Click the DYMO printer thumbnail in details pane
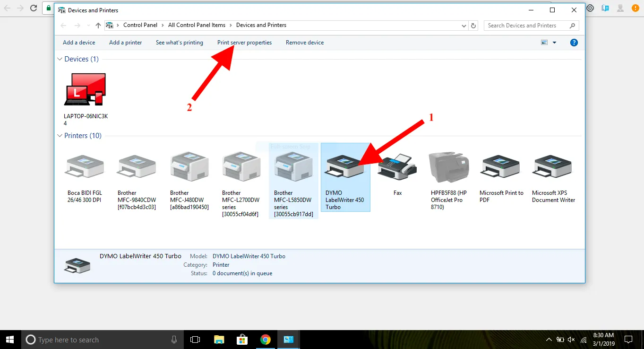This screenshot has height=349, width=644. pos(77,265)
